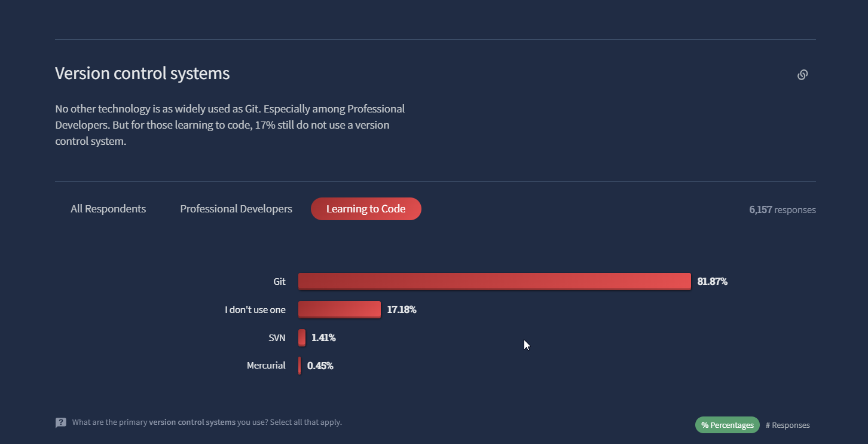Click the 81.87% value label

(x=712, y=281)
